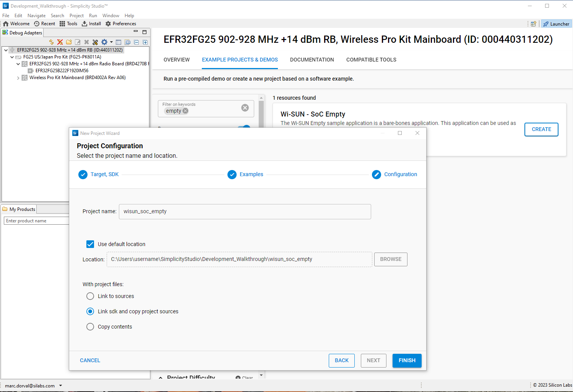
Task: Click the Open Perspective icon
Action: [x=533, y=24]
